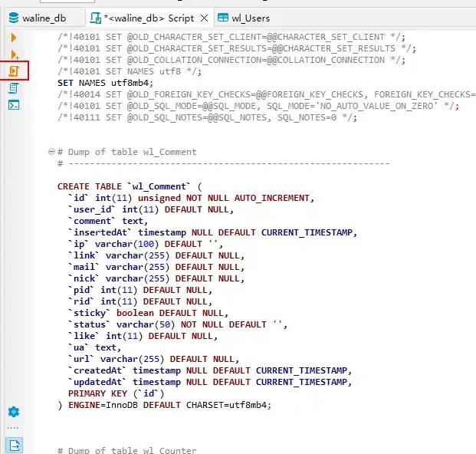Click the OLD_FOREIGN_KEY_CHECKS comment line
This screenshot has height=454, width=476.
point(267,94)
